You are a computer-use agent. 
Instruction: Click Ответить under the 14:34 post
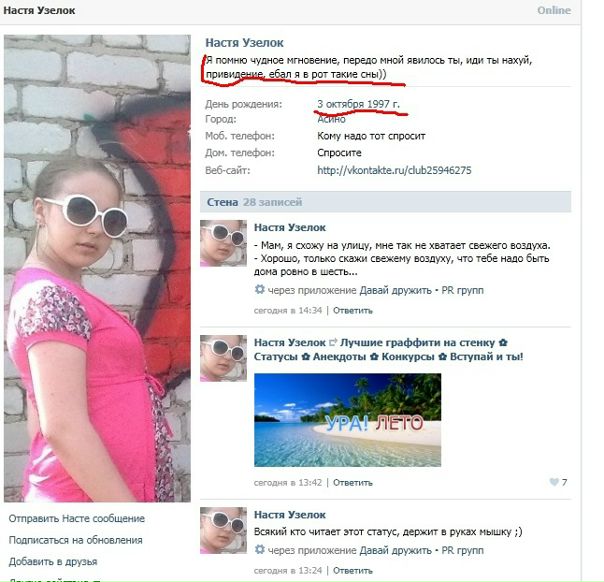coord(352,310)
